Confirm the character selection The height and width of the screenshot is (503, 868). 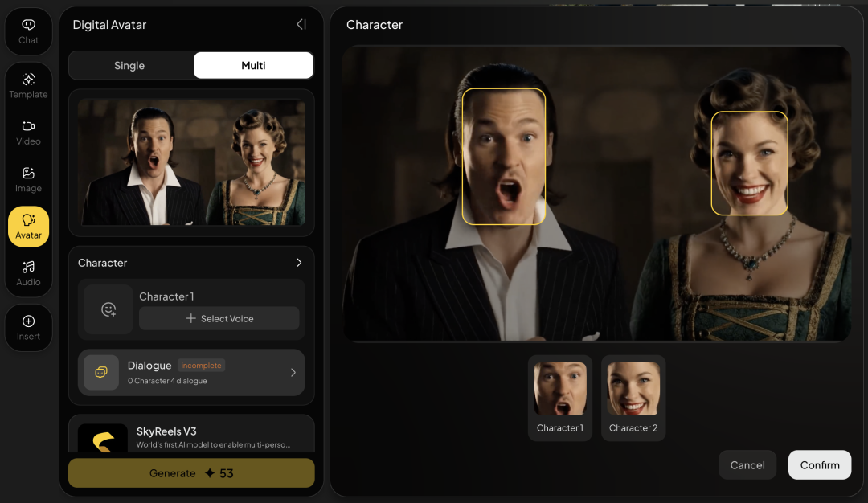pyautogui.click(x=819, y=465)
